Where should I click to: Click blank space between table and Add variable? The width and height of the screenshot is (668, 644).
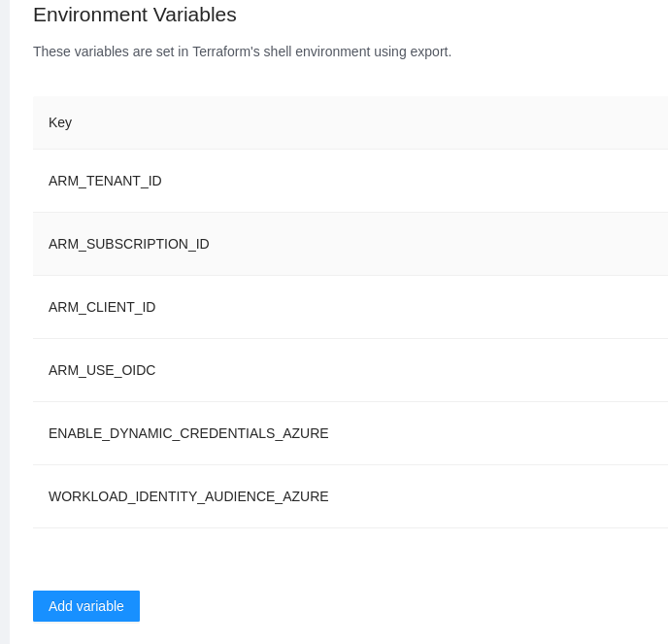pos(340,559)
